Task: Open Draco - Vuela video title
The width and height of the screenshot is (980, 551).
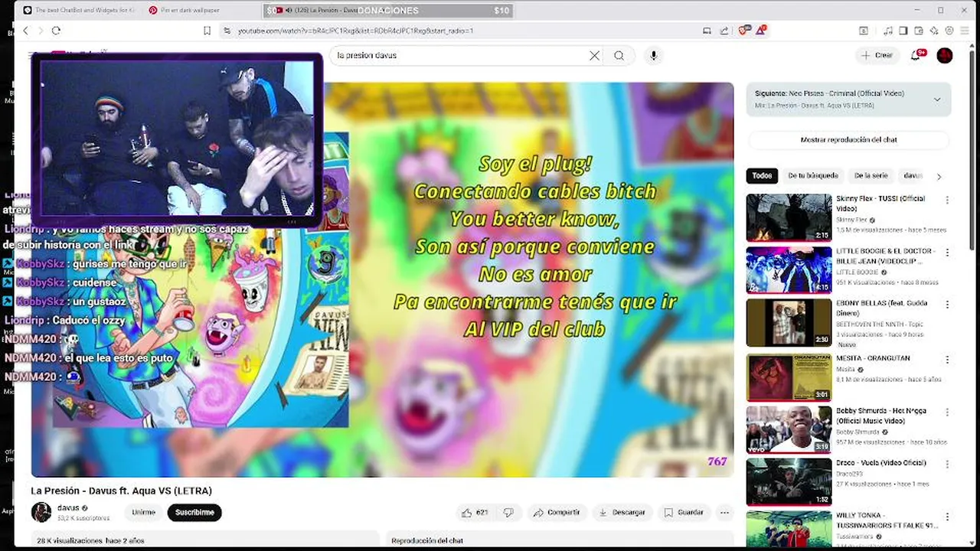Action: (880, 463)
